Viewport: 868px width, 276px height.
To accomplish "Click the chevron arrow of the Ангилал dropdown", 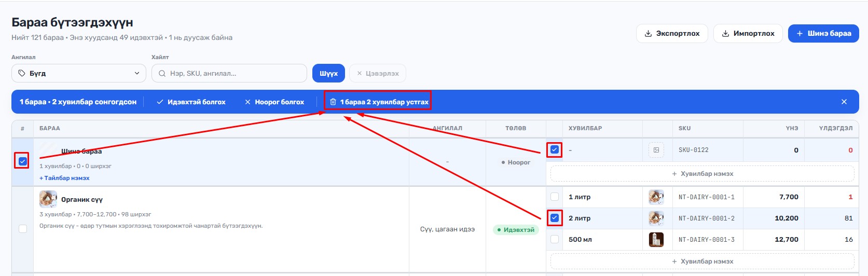I will 137,73.
